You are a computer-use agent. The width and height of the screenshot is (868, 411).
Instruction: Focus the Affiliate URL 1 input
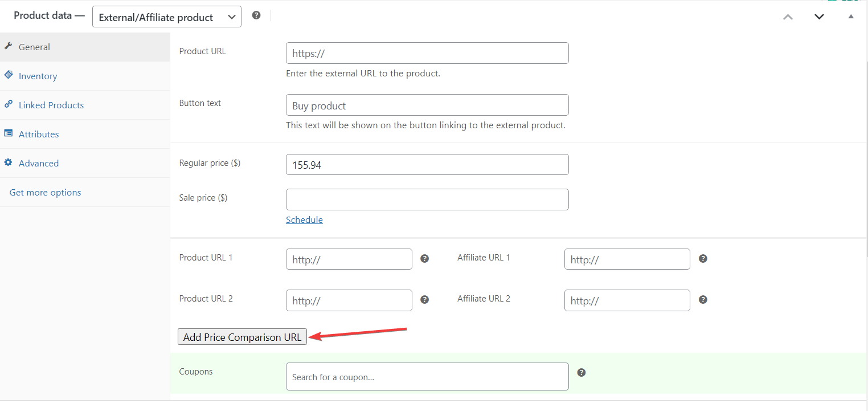(627, 259)
